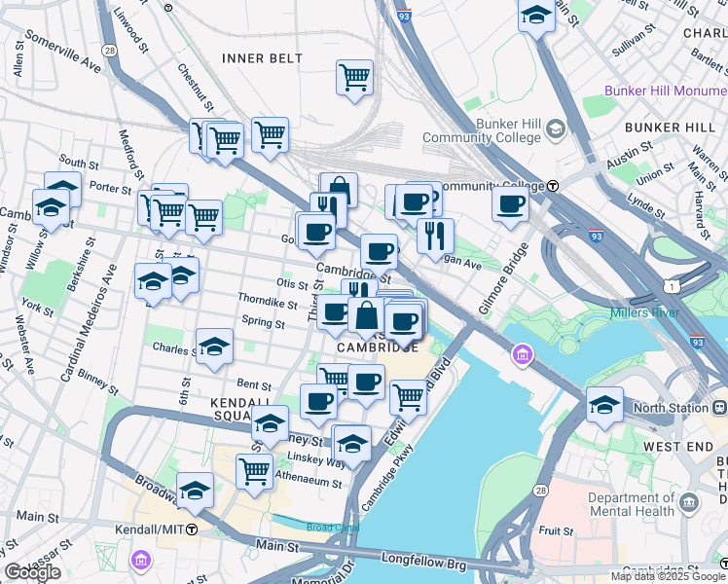Viewport: 728px width, 584px height.
Task: Click the Bunker Hill Monument label
Action: [666, 91]
